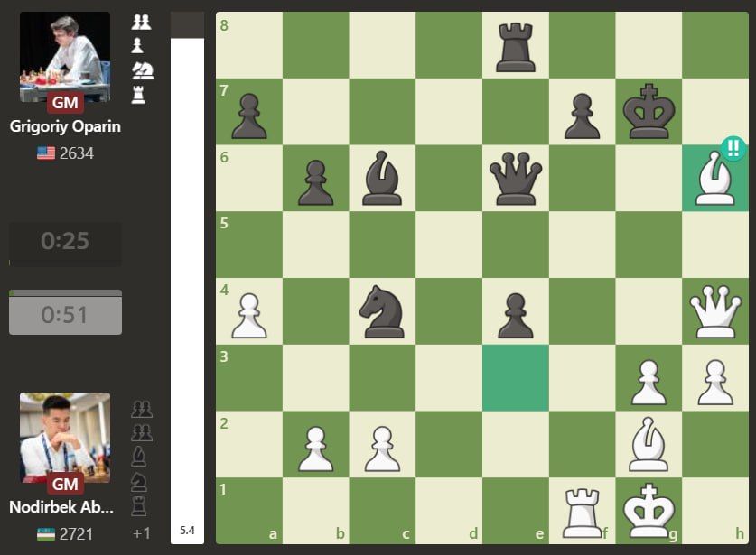Click the highlighted empty e3 square
This screenshot has width=756, height=555.
516,378
